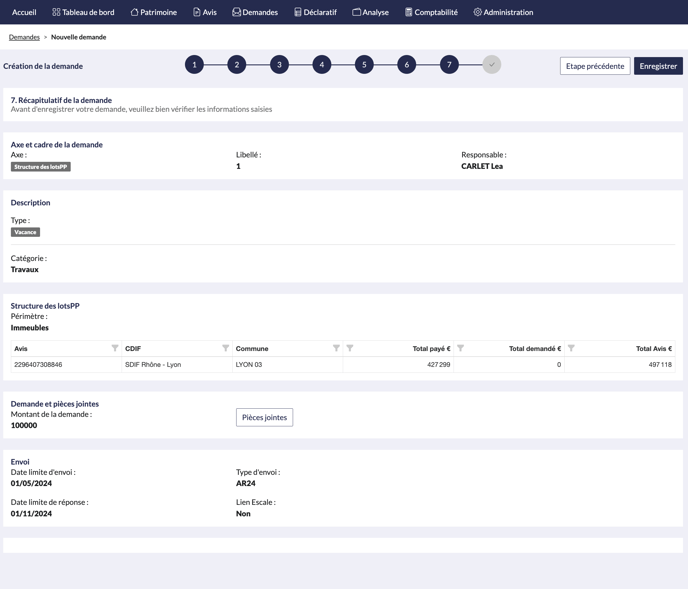Select step 7 in the progress stepper
Image resolution: width=688 pixels, height=589 pixels.
(449, 65)
